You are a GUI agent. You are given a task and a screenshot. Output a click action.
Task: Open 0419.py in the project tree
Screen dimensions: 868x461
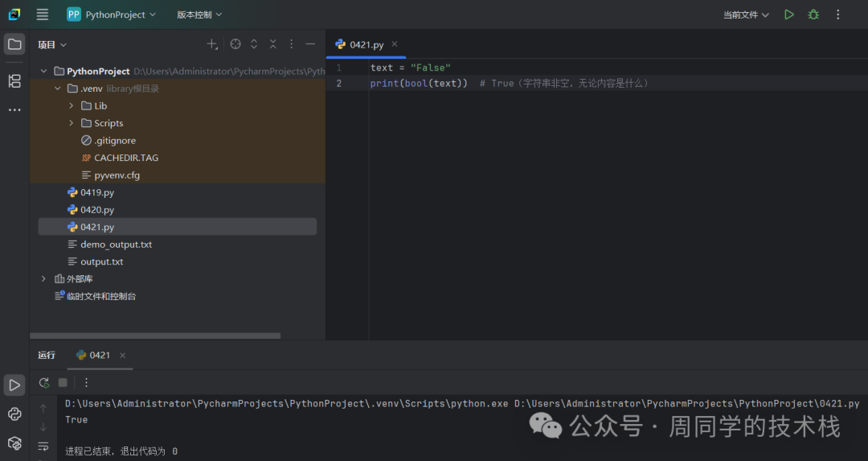tap(91, 192)
